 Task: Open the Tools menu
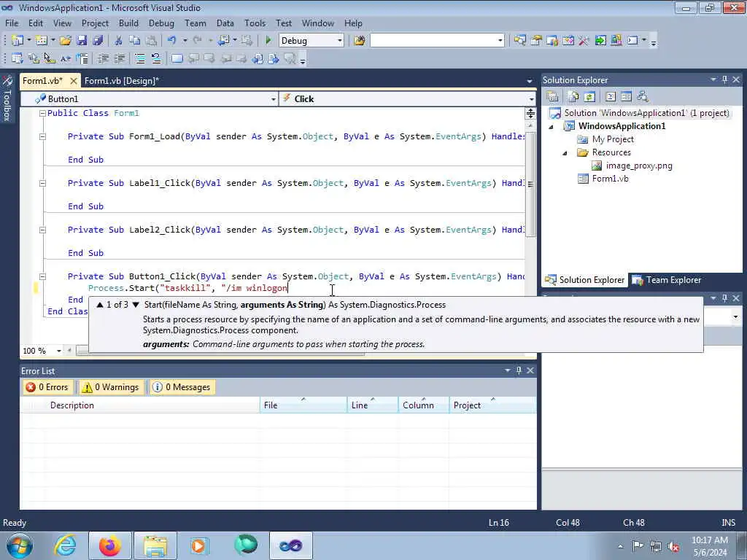point(255,23)
